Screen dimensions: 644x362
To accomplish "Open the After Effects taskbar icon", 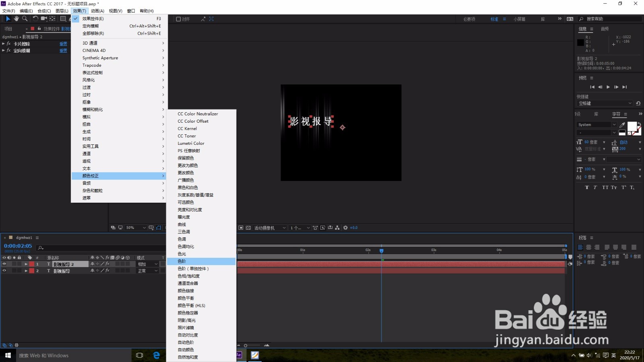I will coord(239,355).
